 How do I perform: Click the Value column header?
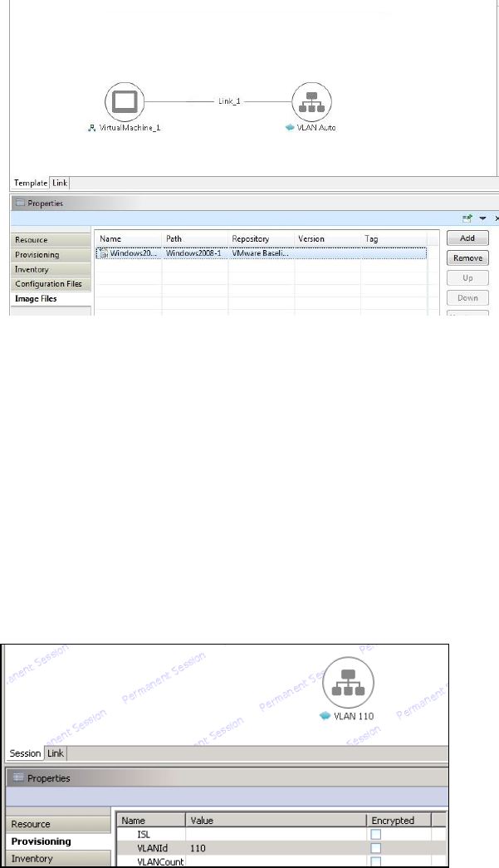[276, 821]
